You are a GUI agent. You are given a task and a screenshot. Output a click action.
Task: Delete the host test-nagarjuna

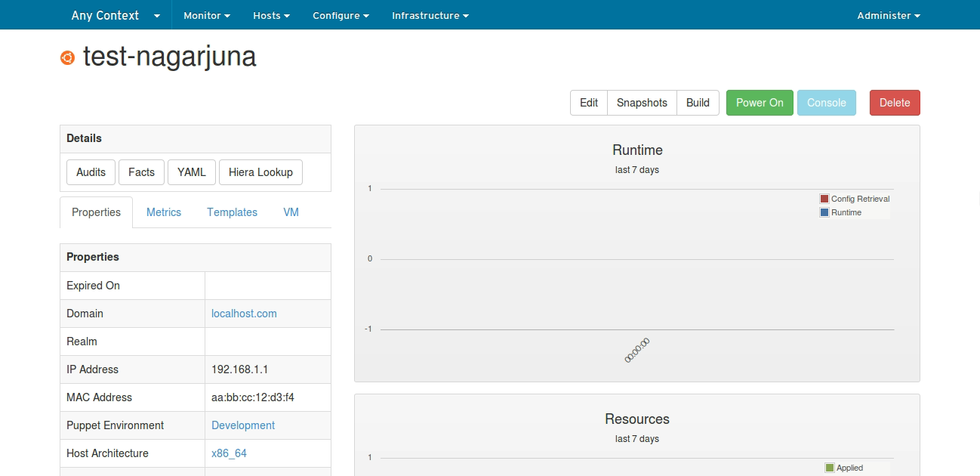coord(895,103)
